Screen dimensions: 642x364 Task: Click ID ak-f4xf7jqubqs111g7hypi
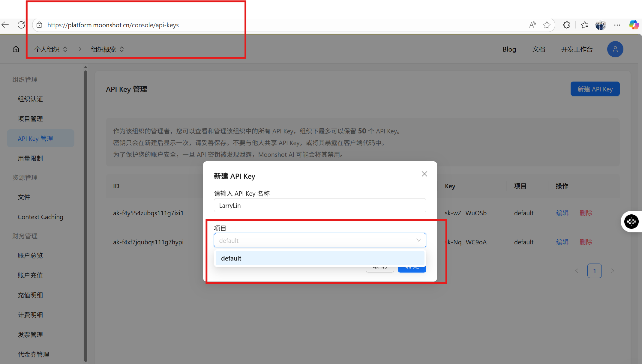[148, 242]
